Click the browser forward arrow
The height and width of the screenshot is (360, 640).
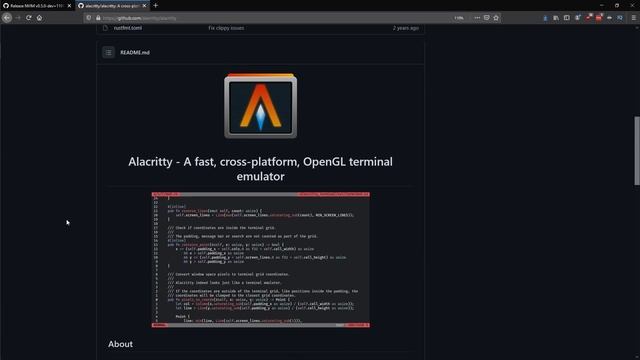pyautogui.click(x=18, y=18)
